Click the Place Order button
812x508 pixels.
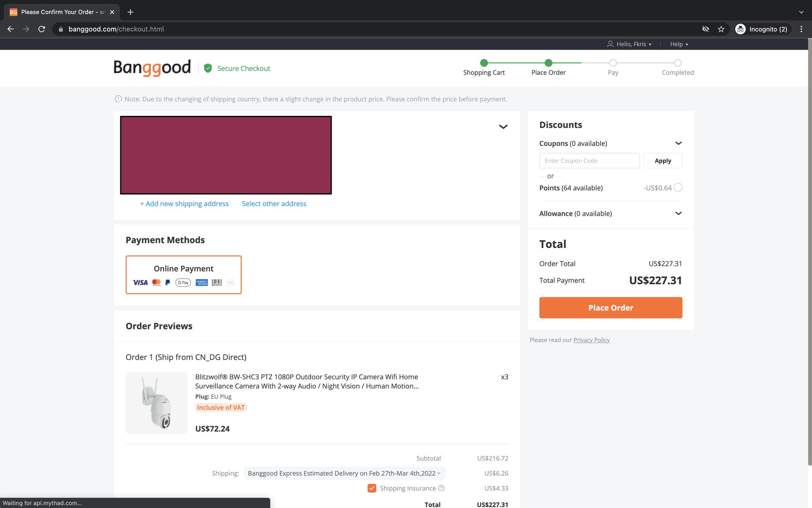611,308
